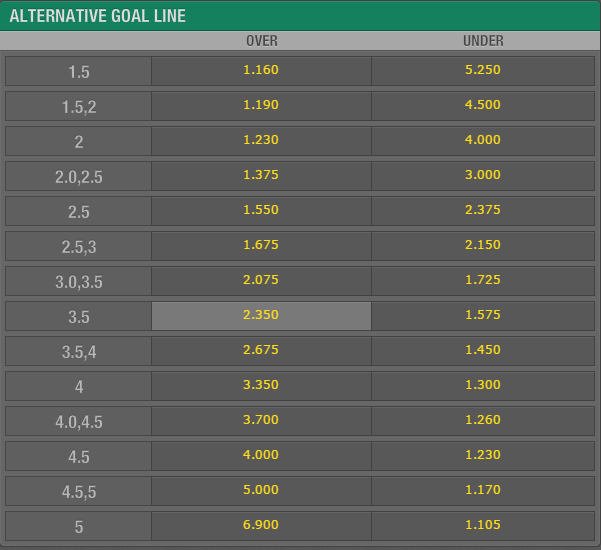Select Over 1.5 goals at 1.160
Viewport: 601px width, 550px height.
click(261, 71)
